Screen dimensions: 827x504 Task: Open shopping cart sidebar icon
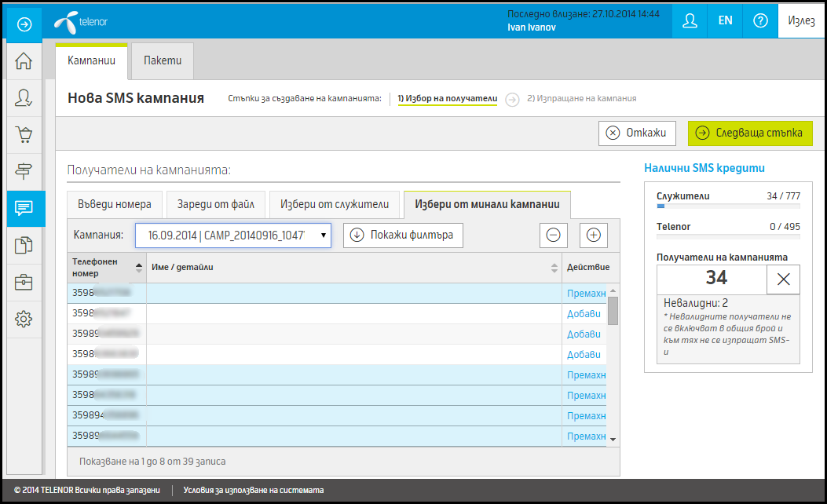tap(24, 135)
